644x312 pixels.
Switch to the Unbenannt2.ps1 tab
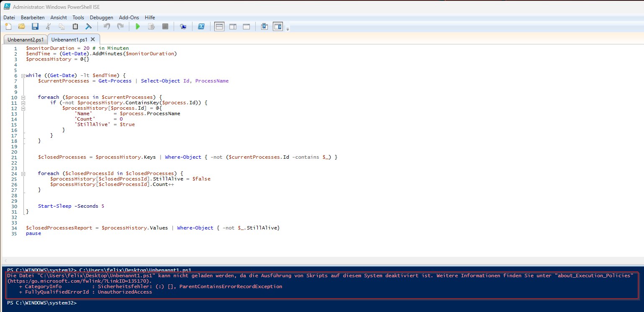click(x=25, y=39)
